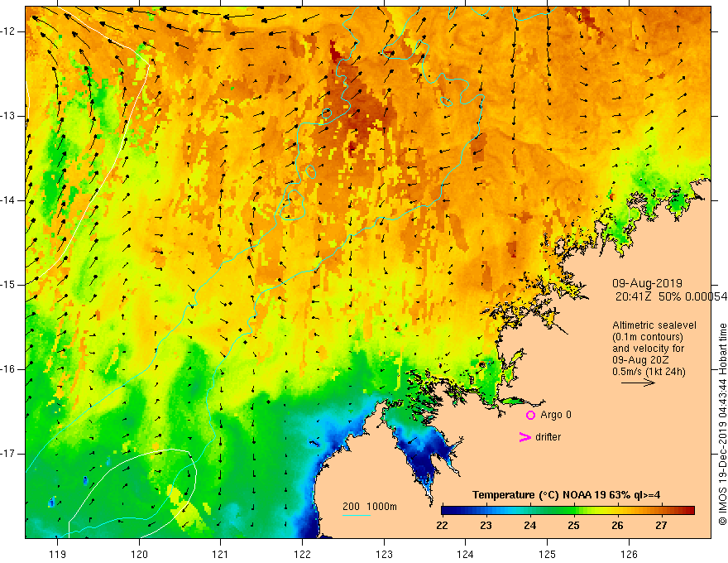Click the 22 value on temperature scale
Viewport: 728px width, 563px height.
pos(442,526)
